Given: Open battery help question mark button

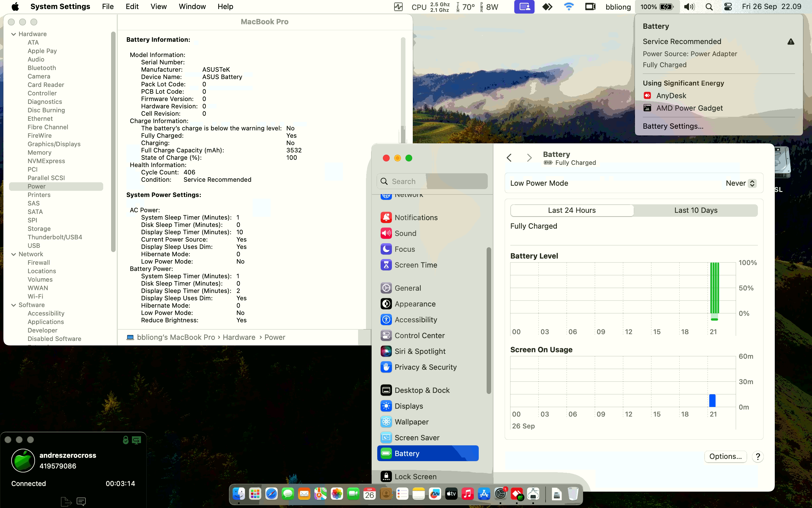Looking at the screenshot, I should [758, 457].
